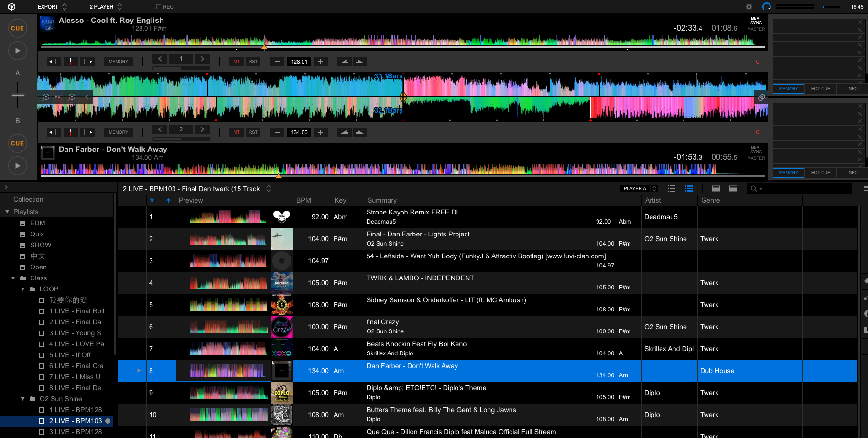868x438 pixels.
Task: Toggle BEAT SYNC on deck A
Action: click(x=756, y=21)
